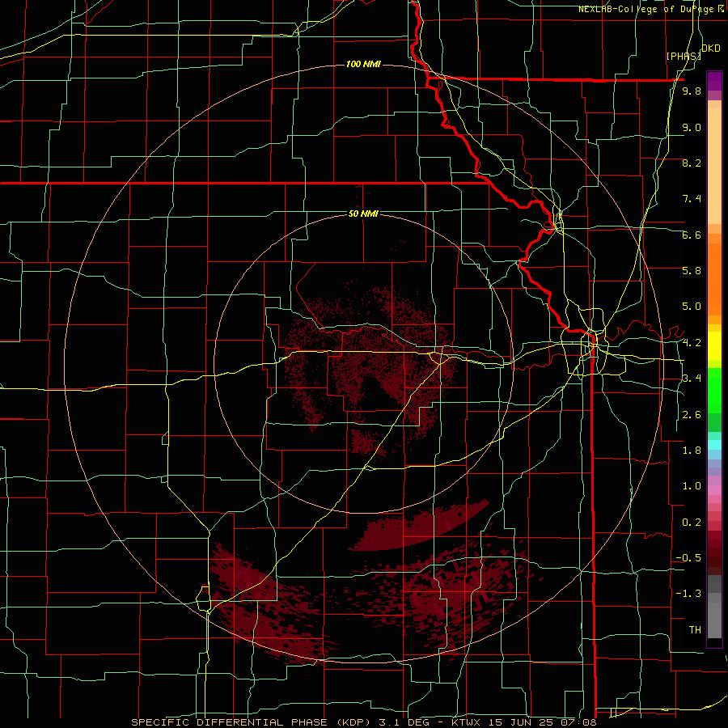Click the "TH" threshold label on the scale
Screen dimensions: 728x728
point(695,630)
